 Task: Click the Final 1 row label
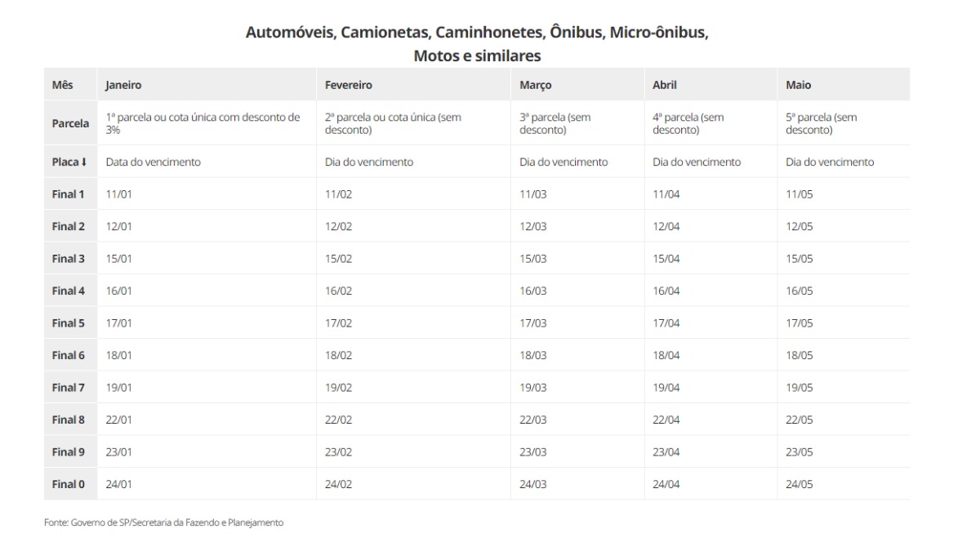69,194
